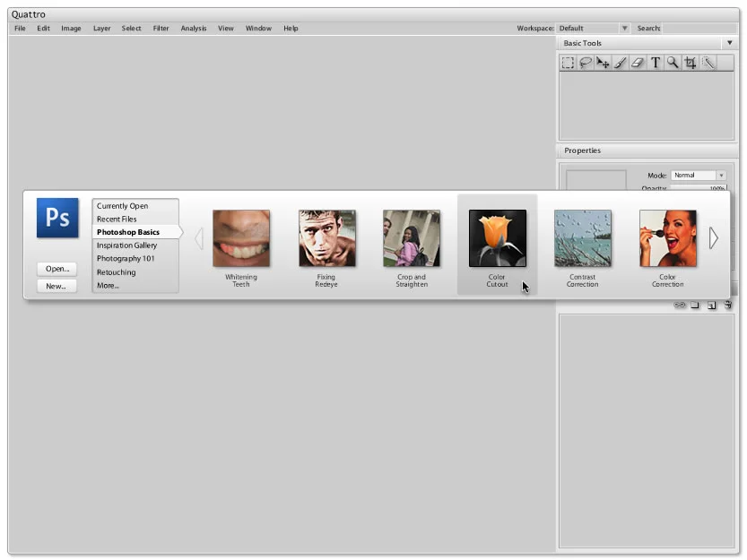Open the Layer menu
The image size is (747, 560).
[x=102, y=29]
